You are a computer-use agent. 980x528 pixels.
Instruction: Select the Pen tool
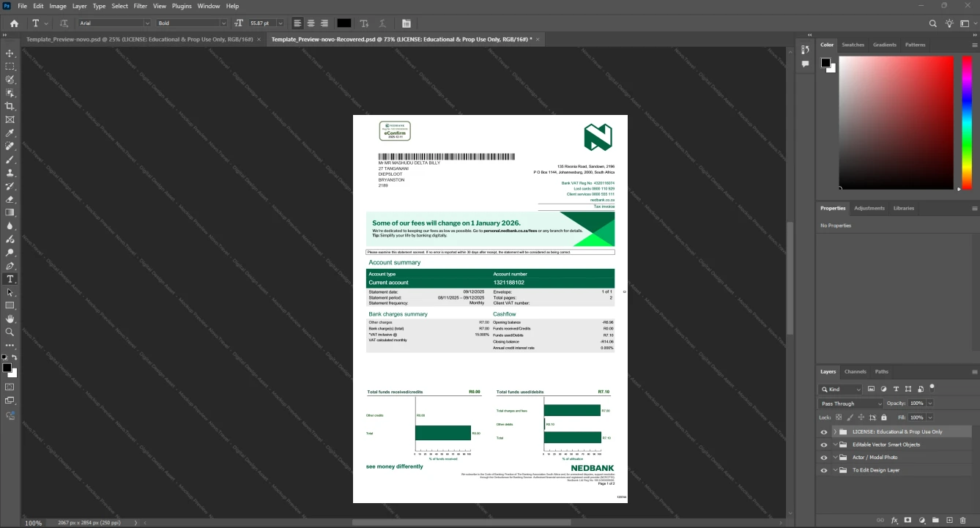[10, 266]
